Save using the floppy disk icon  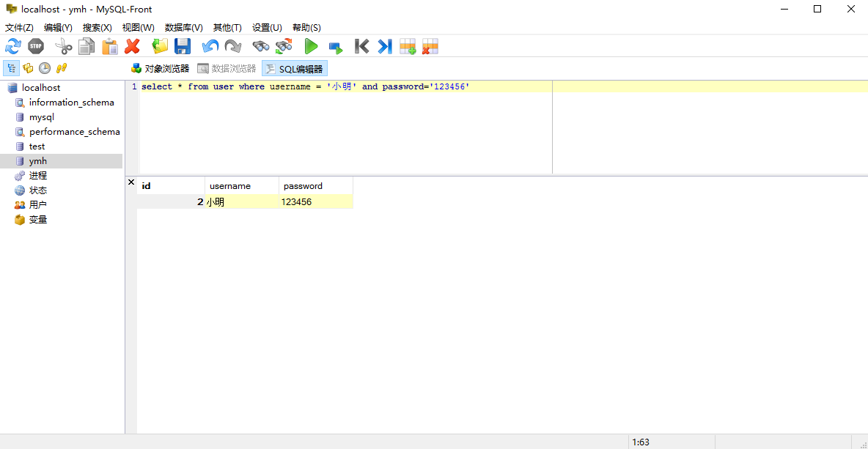pyautogui.click(x=183, y=47)
